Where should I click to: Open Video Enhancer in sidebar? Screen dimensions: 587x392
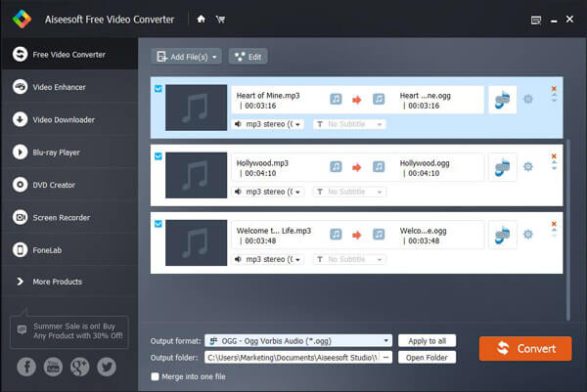tap(69, 87)
